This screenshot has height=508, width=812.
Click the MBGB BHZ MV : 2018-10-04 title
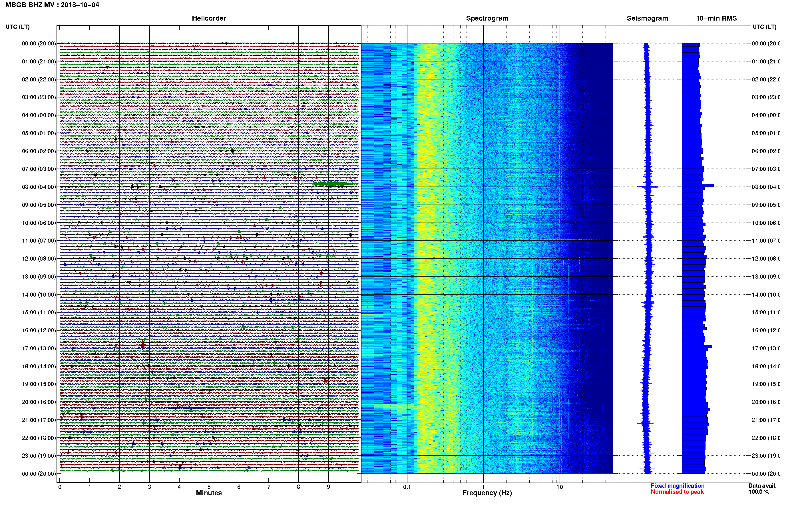[52, 5]
